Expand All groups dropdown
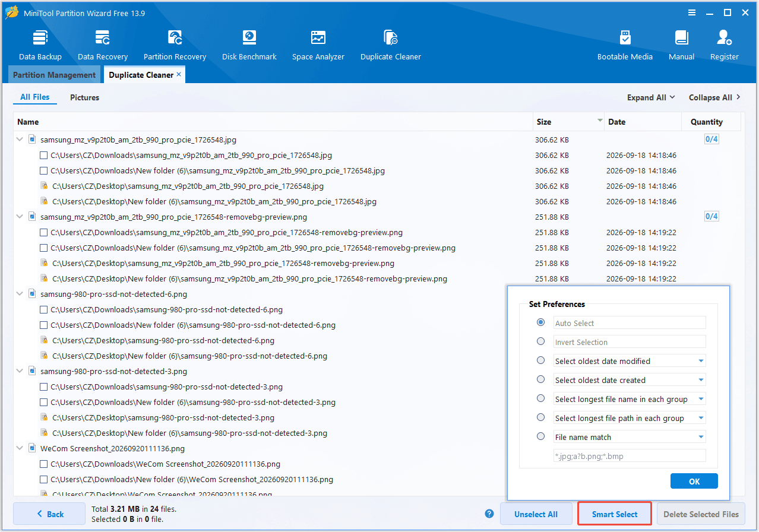The image size is (759, 532). pyautogui.click(x=651, y=97)
